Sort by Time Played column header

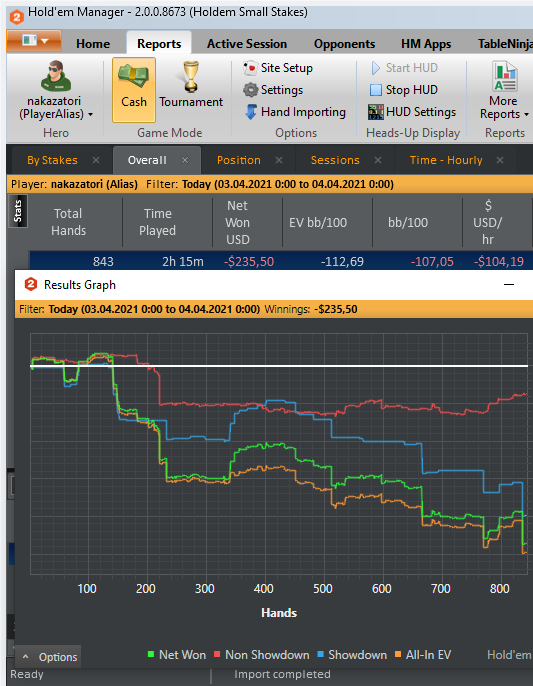tap(158, 222)
